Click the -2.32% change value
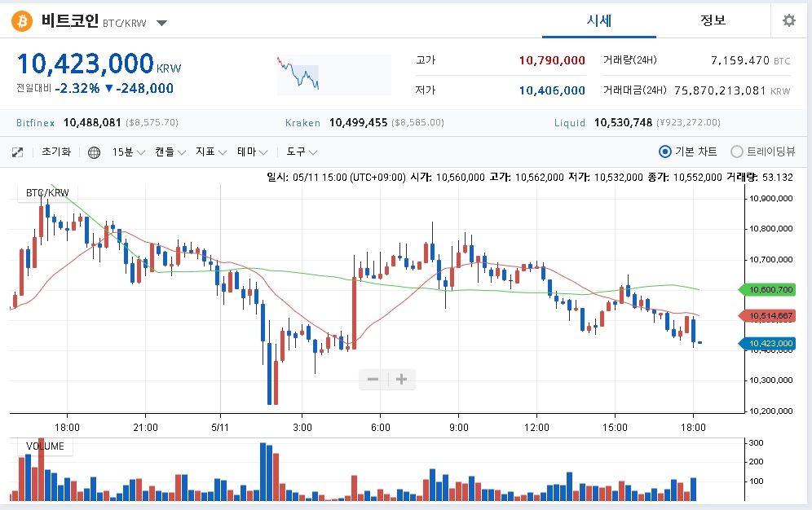 pyautogui.click(x=77, y=89)
